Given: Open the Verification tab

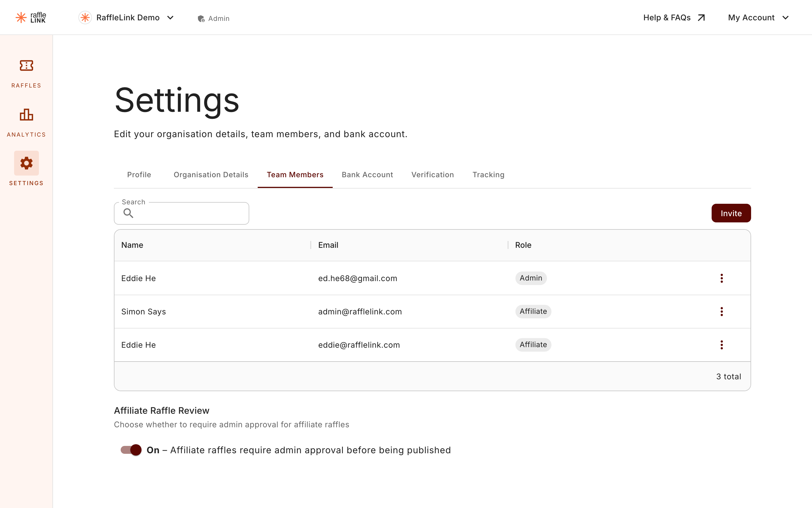Looking at the screenshot, I should click(433, 175).
